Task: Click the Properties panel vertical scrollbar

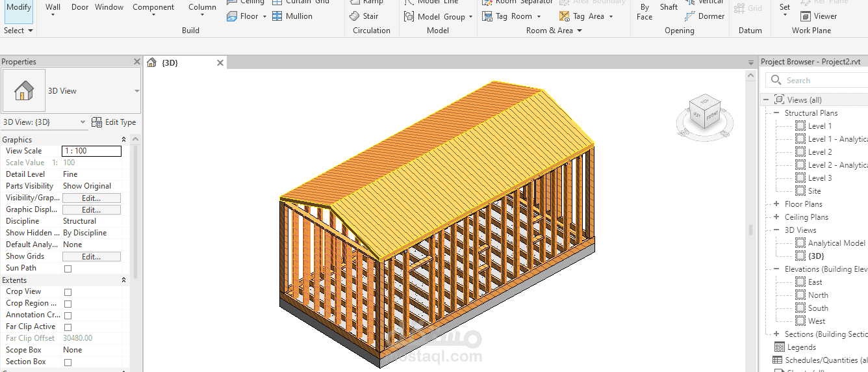Action: pos(135,211)
